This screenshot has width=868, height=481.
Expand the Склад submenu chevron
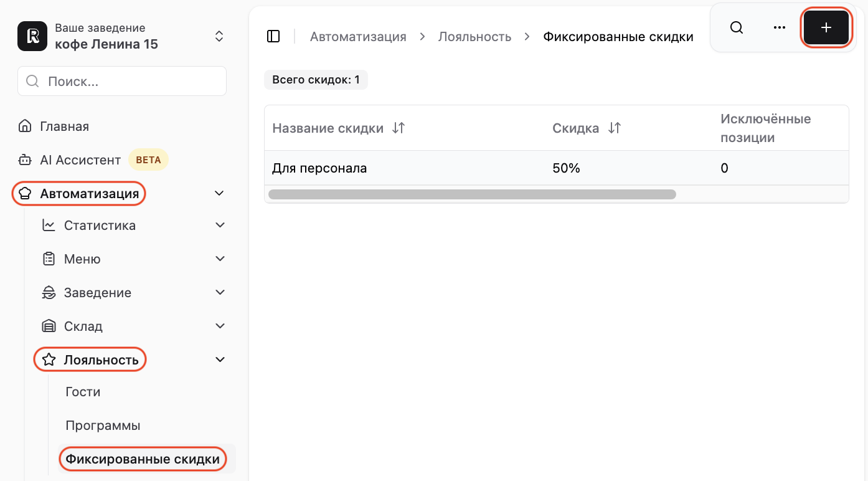point(220,326)
